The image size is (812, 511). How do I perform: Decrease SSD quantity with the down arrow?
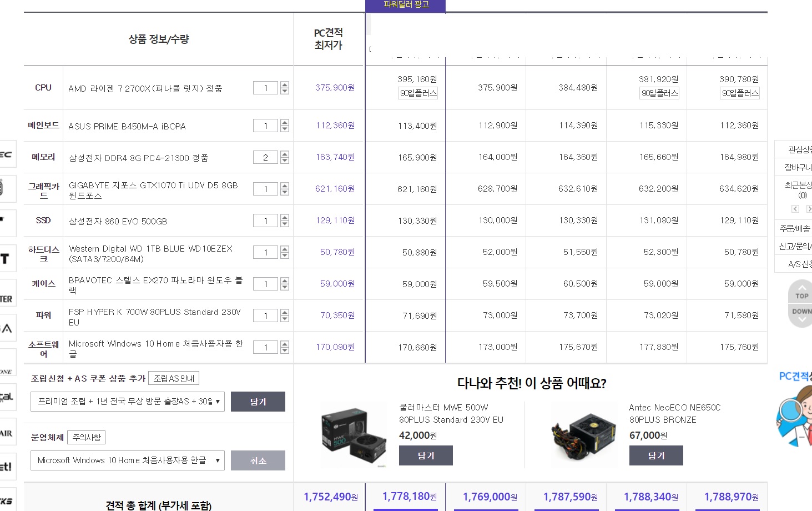[285, 224]
